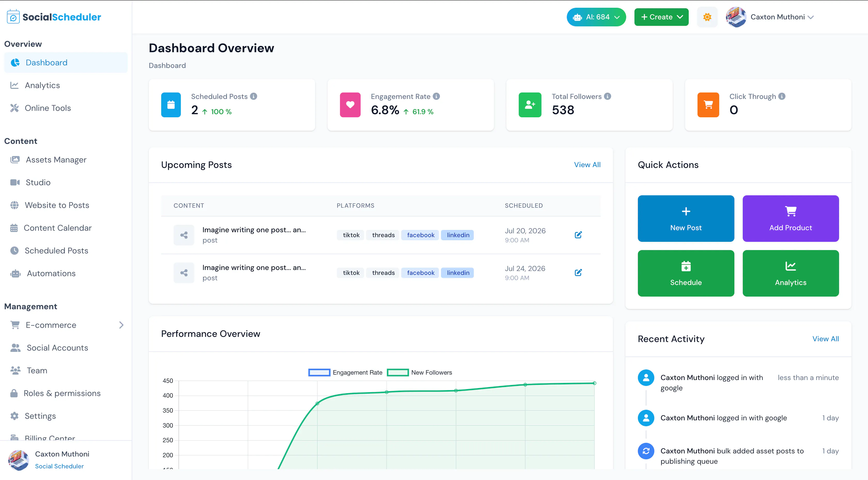Click New Post quick action
Viewport: 868px width, 480px height.
686,218
